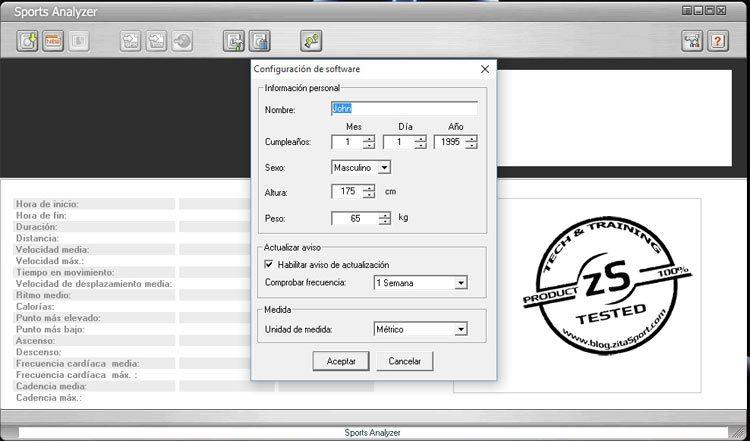Screen dimensions: 750x441
Task: Increase the Año value with up arrow
Action: [472, 139]
